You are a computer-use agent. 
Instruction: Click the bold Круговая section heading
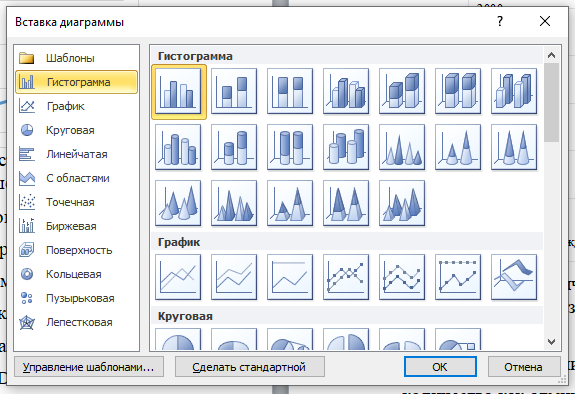tap(185, 317)
